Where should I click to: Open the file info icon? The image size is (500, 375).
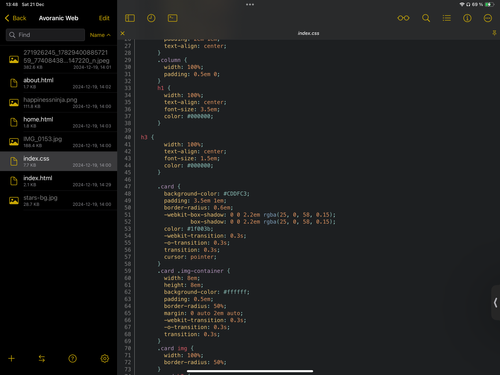pos(467,18)
